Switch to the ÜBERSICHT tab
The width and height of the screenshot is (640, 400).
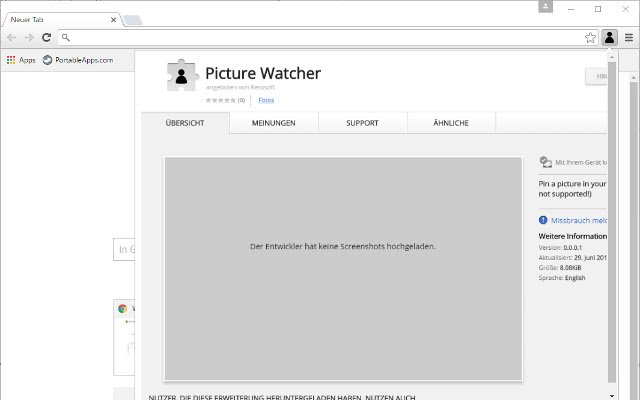pyautogui.click(x=185, y=123)
